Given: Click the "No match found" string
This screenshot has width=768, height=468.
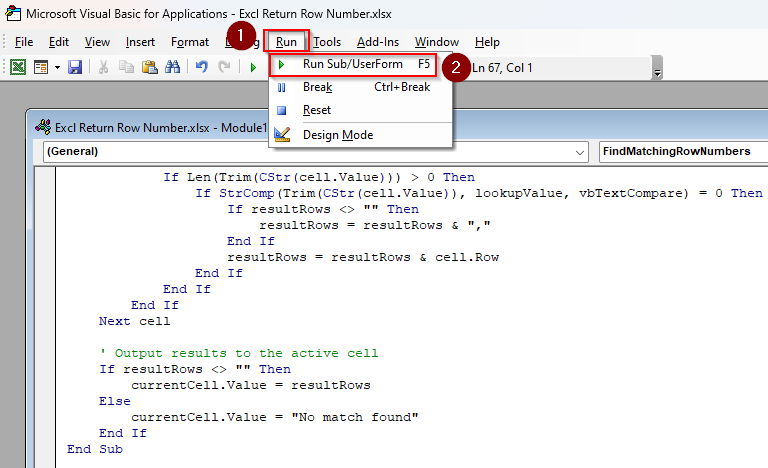Looking at the screenshot, I should tap(355, 418).
